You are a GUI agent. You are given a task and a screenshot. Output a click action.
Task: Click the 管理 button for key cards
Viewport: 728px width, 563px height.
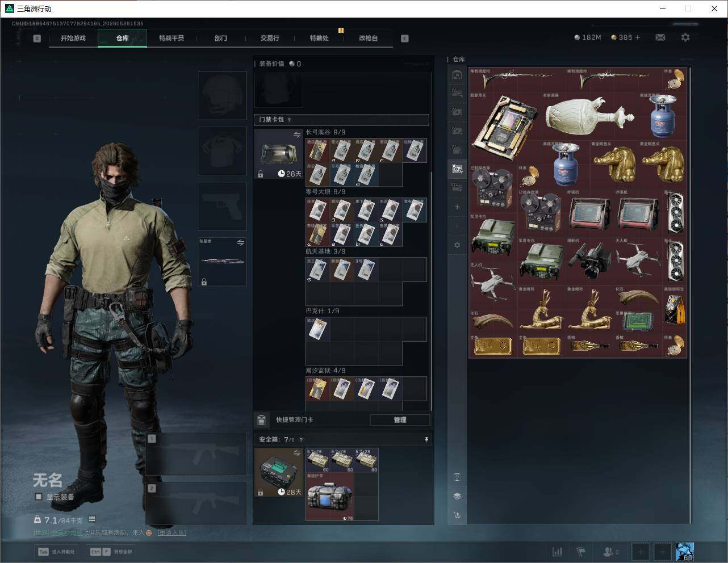pos(400,420)
